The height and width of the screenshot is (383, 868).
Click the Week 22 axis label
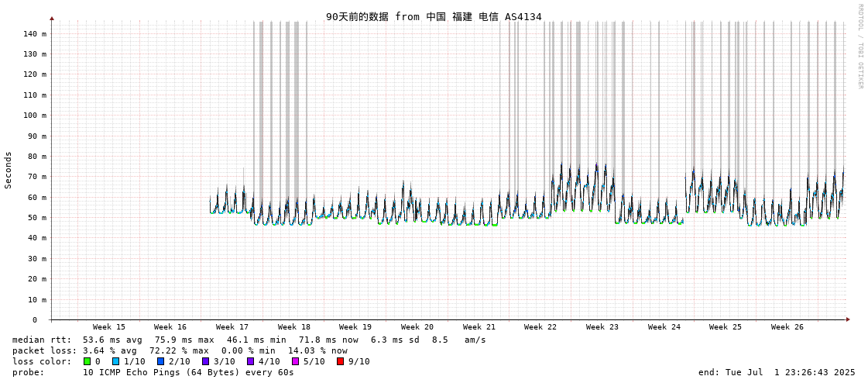tap(540, 327)
